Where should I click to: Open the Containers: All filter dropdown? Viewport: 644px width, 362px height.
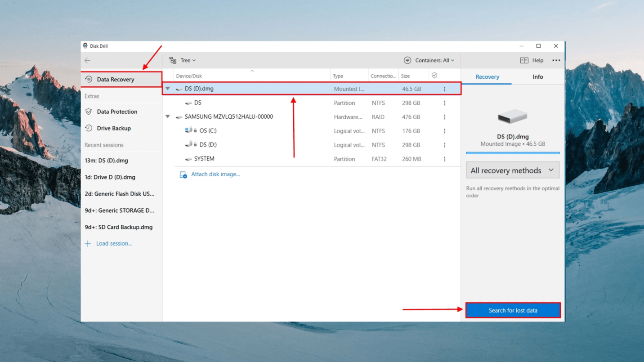click(429, 60)
